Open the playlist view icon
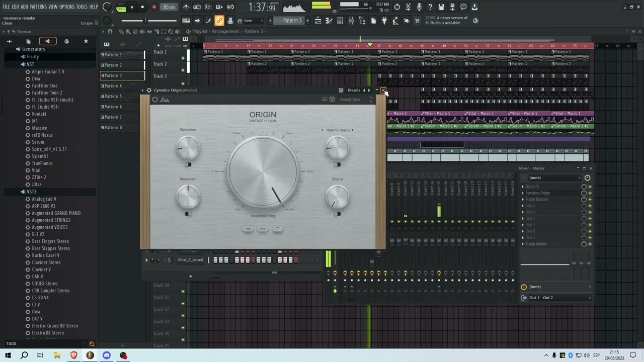This screenshot has width=644, height=362. (317, 21)
